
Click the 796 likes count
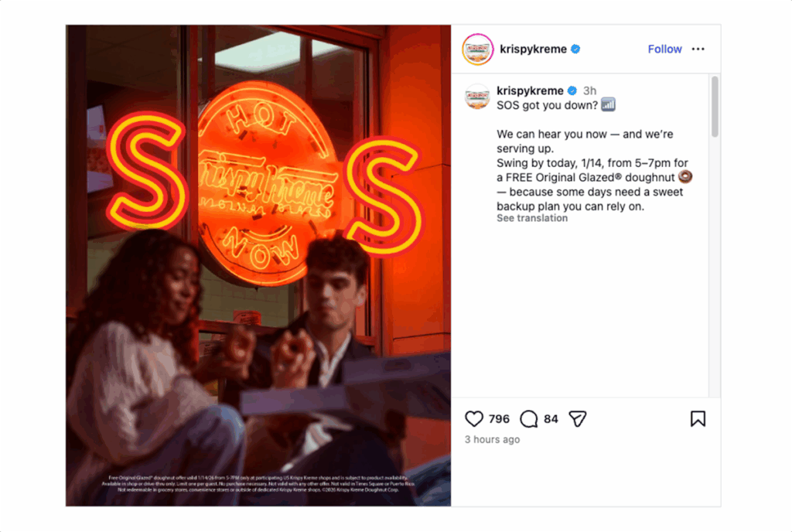[499, 419]
